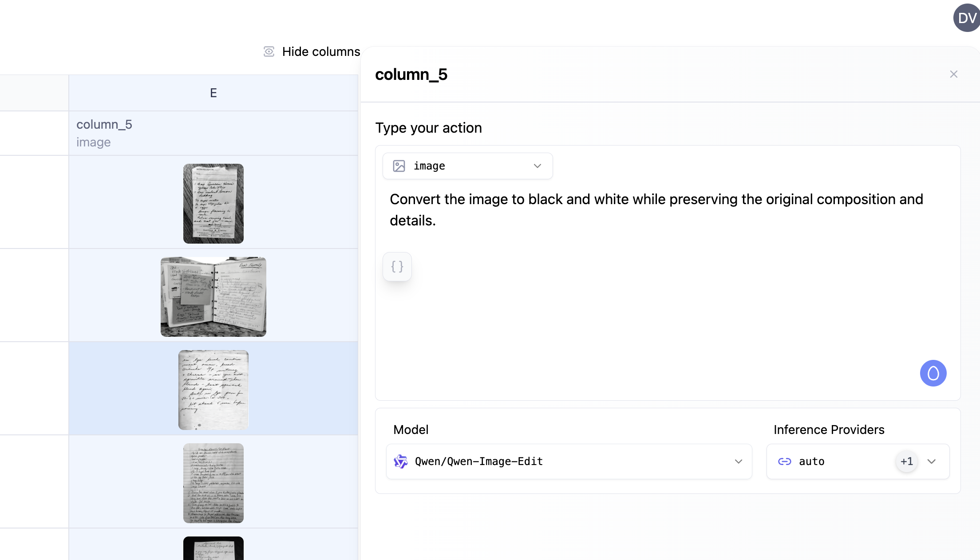Click the image type picture icon
Screen dimensions: 980x560
point(399,166)
